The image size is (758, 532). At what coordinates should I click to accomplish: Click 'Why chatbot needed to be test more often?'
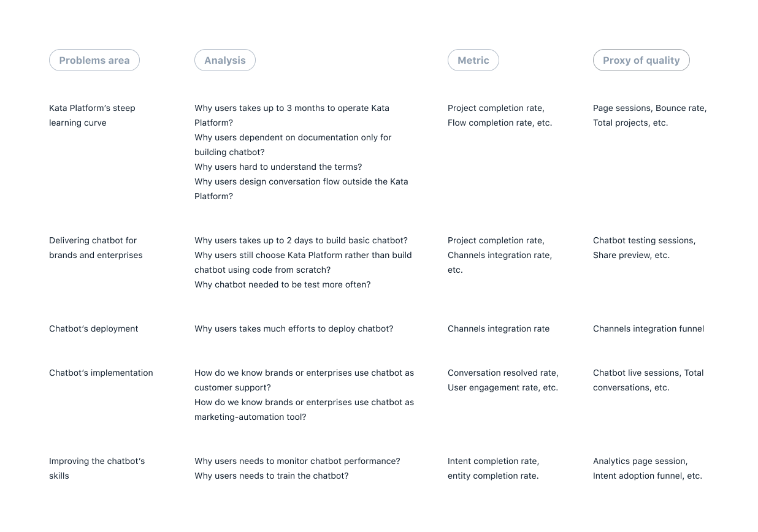pos(283,284)
